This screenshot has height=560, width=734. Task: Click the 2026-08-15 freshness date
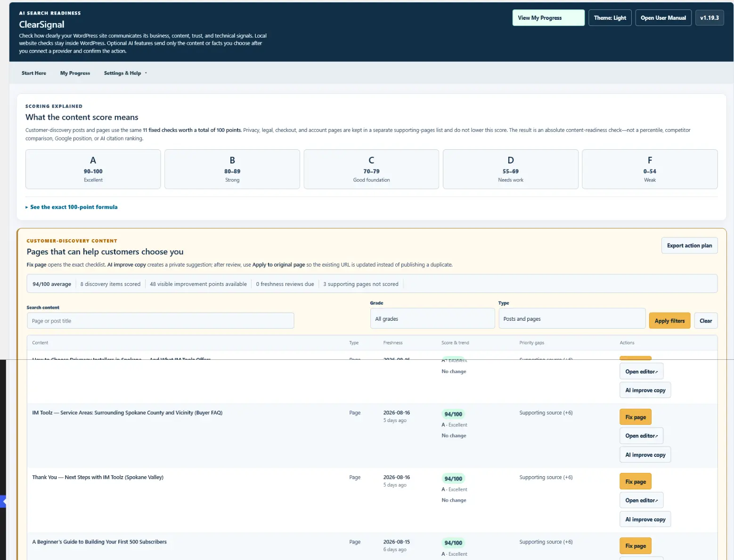[x=397, y=542]
